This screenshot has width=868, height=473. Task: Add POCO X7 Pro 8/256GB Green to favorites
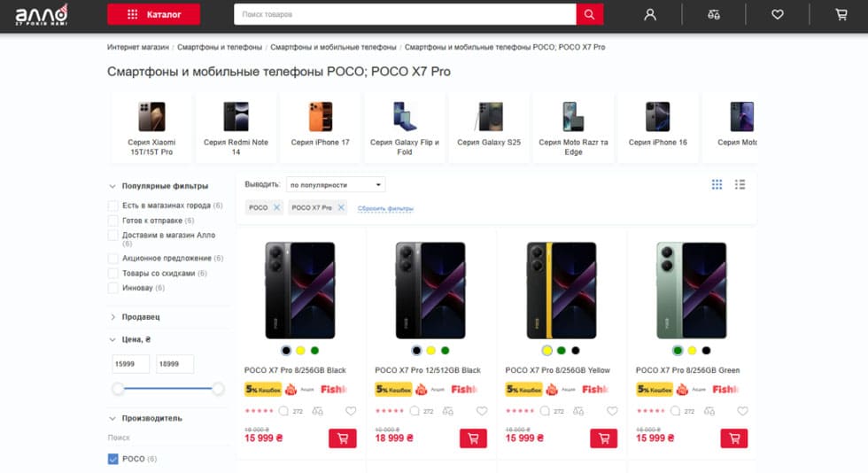point(742,411)
